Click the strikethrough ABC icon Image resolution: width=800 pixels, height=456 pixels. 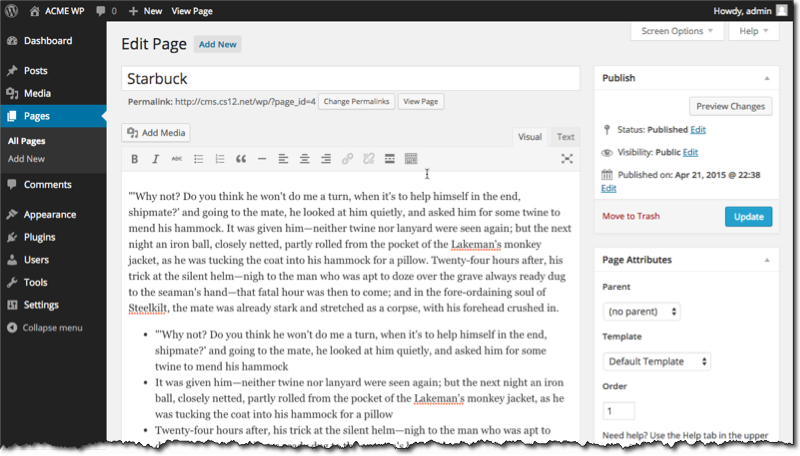pos(177,159)
